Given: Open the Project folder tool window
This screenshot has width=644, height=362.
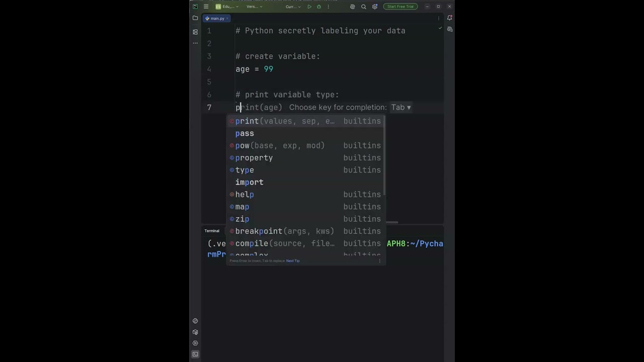Looking at the screenshot, I should pos(195,18).
